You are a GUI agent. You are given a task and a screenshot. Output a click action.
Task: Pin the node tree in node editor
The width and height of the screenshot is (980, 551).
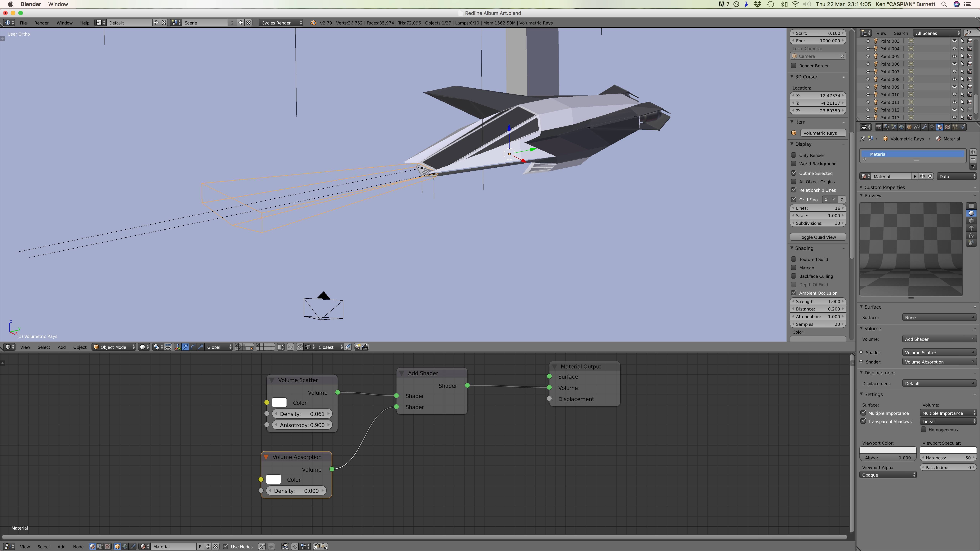point(262,546)
